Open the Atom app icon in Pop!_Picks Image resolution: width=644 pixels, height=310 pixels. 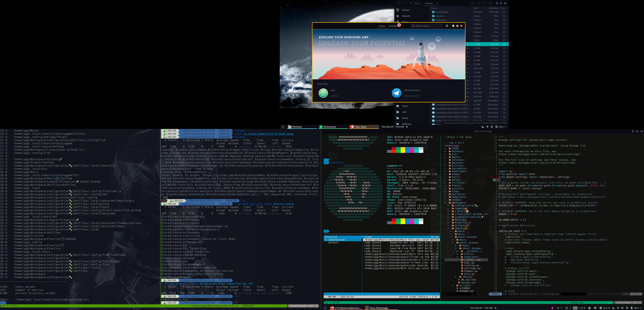(323, 93)
